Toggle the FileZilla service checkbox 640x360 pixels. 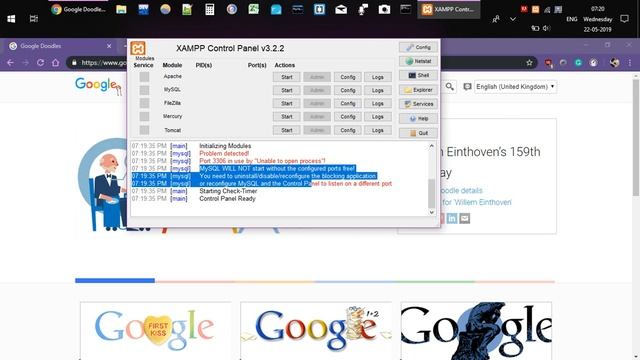[x=144, y=103]
